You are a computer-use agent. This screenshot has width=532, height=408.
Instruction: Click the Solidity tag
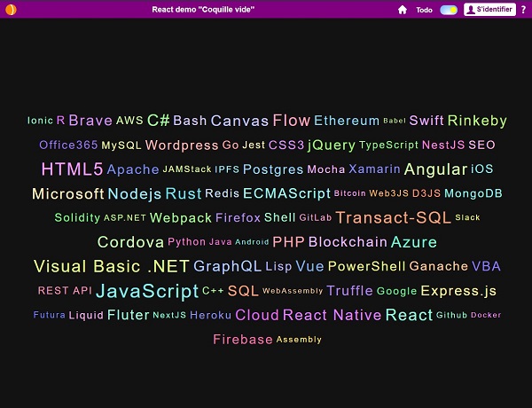point(77,218)
